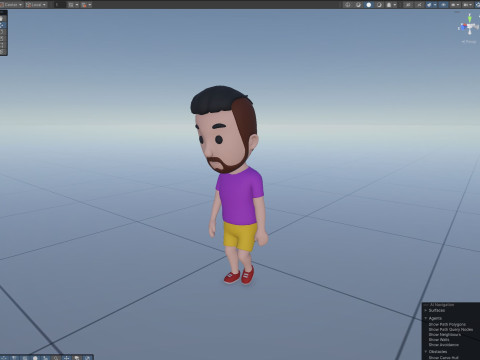Open the grid visibility options arrow
This screenshot has width=480, height=360.
(77, 5)
